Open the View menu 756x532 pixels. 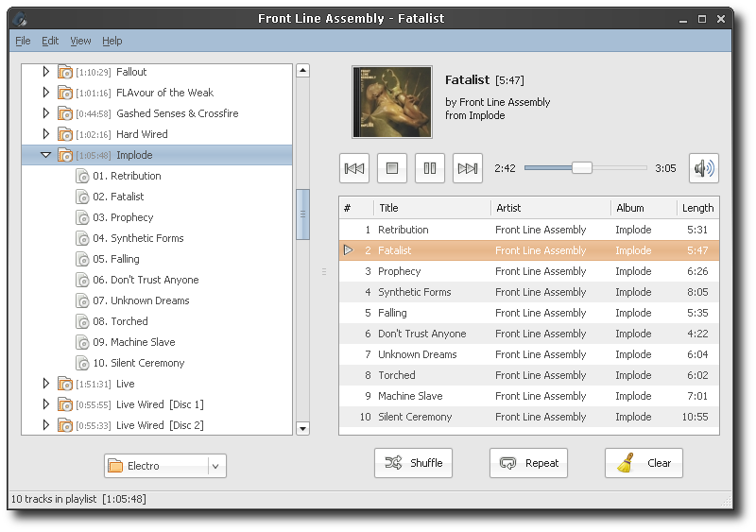80,41
